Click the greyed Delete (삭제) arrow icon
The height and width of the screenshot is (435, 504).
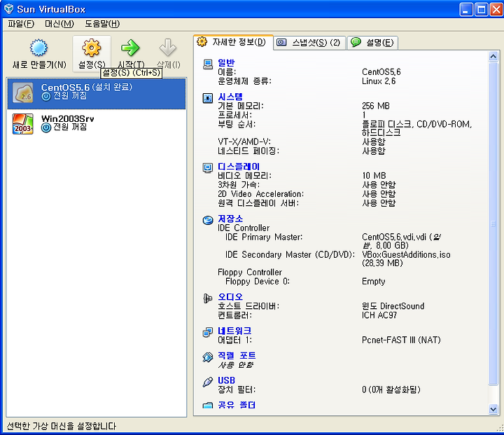pyautogui.click(x=168, y=48)
